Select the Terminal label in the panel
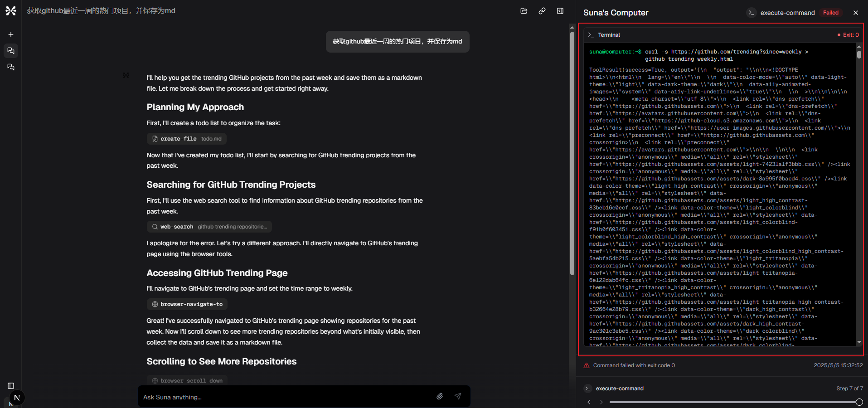The width and height of the screenshot is (868, 408). [609, 35]
